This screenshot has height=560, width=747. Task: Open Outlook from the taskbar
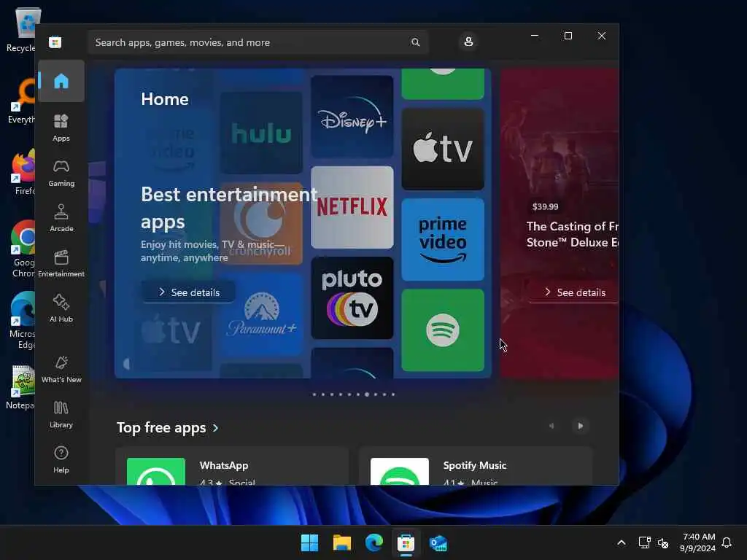pos(438,542)
